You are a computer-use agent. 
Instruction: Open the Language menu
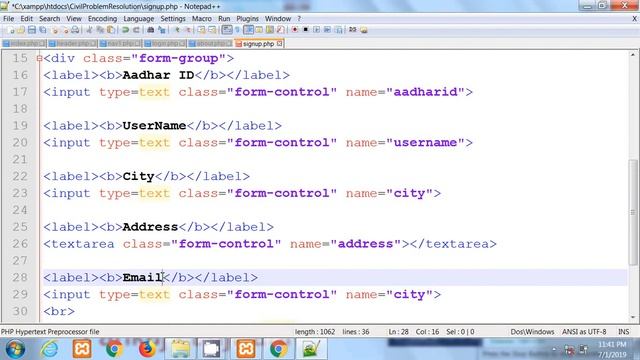tap(139, 19)
